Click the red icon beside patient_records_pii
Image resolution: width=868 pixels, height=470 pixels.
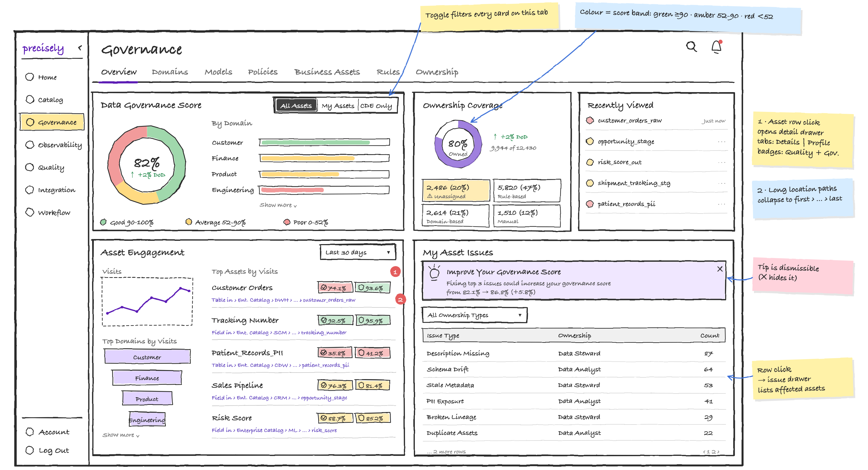[x=590, y=204]
